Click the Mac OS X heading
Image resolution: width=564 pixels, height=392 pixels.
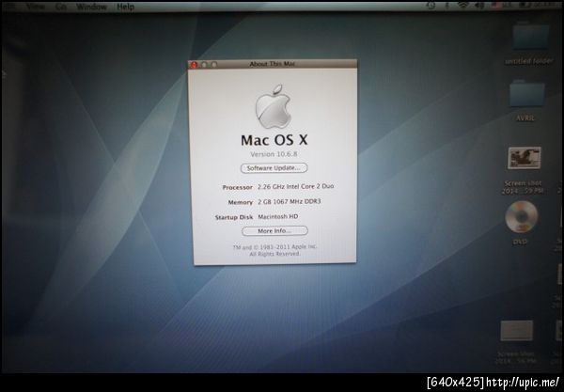[x=274, y=140]
